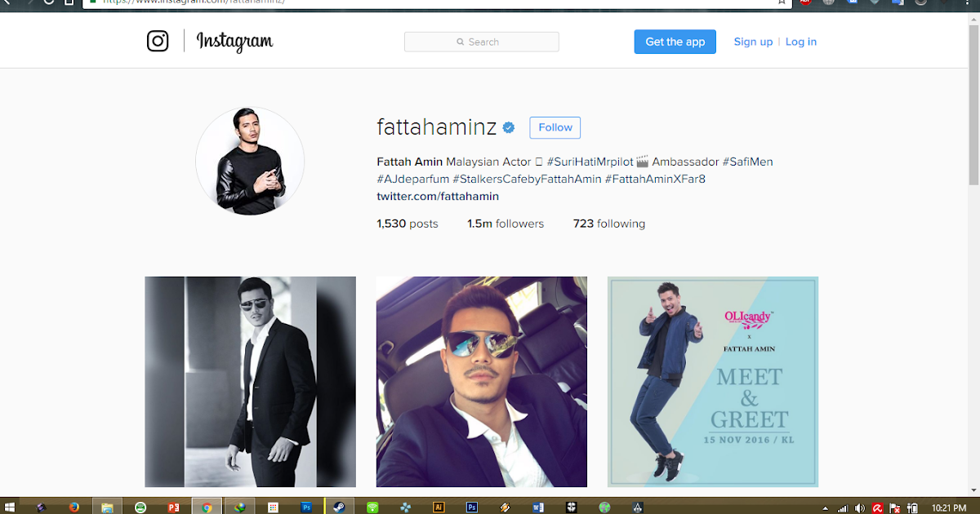This screenshot has width=980, height=514.
Task: Click the Fattah Amin name in bio
Action: pos(409,162)
